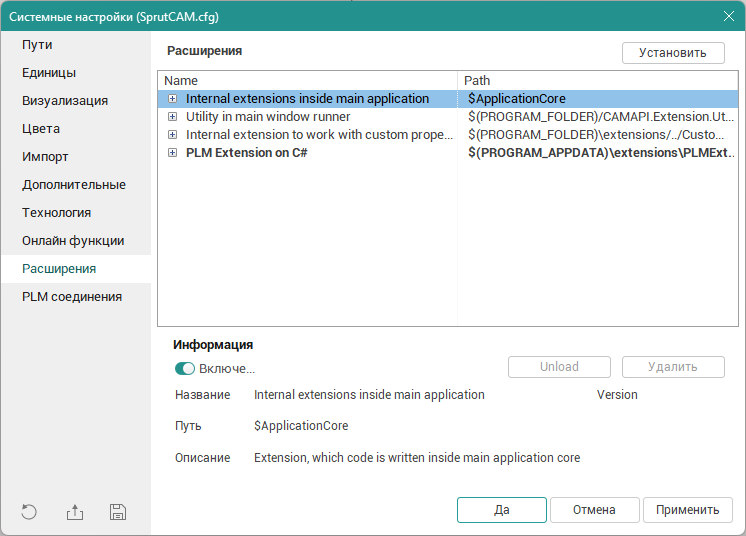Screen dimensions: 746x536
Task: Confirm with the Да button
Action: [502, 510]
